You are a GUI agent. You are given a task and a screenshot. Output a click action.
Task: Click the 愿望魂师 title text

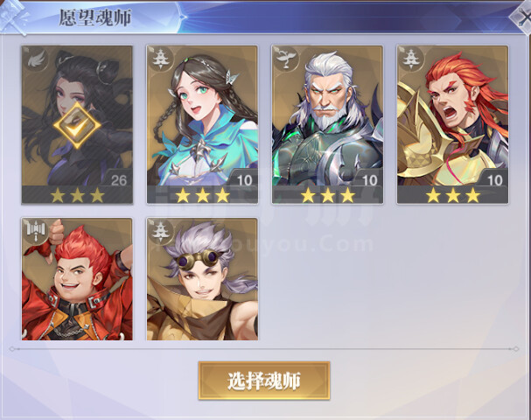click(x=95, y=17)
